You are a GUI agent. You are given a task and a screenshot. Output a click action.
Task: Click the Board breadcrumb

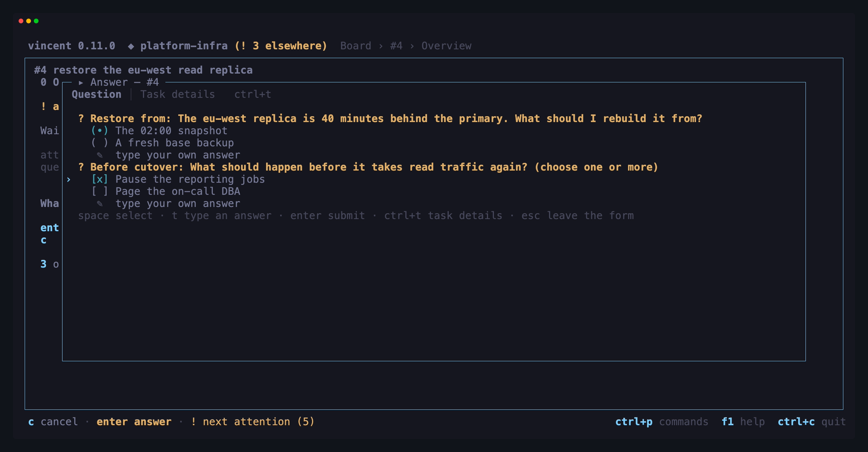(x=356, y=46)
